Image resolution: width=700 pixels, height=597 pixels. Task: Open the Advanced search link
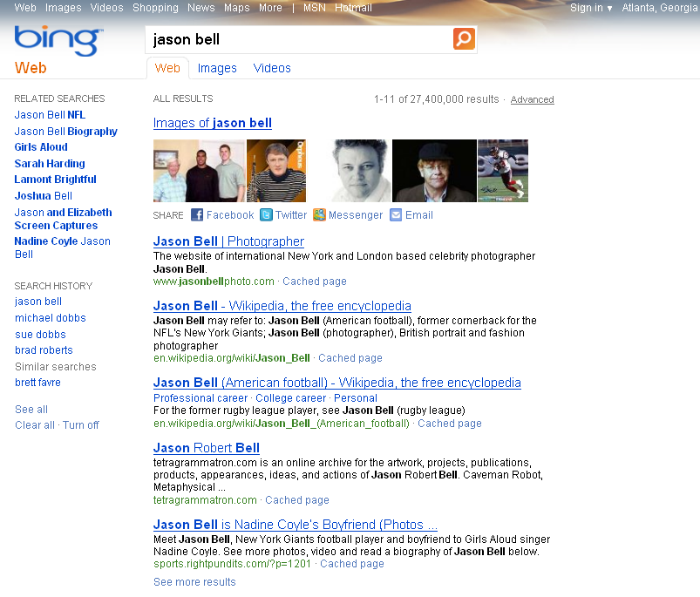click(x=532, y=99)
